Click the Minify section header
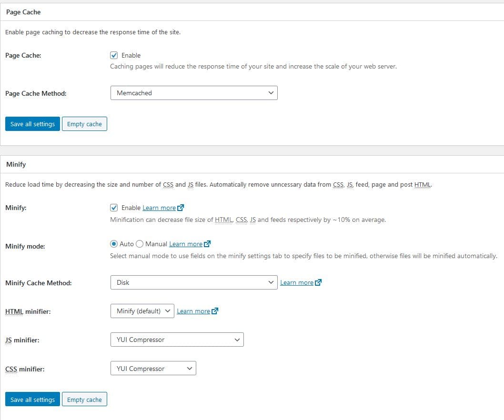 click(x=16, y=164)
